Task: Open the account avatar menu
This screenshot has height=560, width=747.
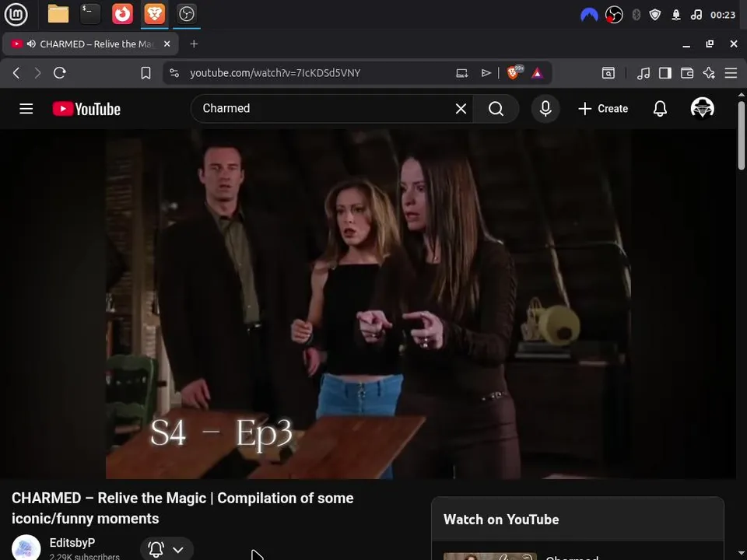Action: point(702,108)
